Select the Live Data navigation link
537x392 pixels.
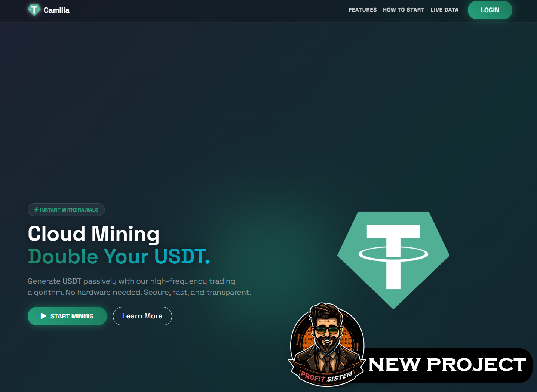444,10
